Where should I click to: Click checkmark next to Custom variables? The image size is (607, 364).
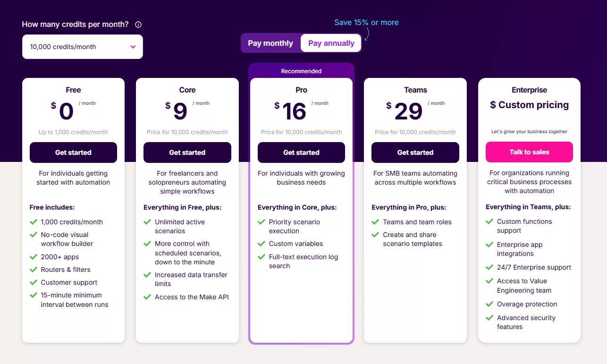coord(261,244)
